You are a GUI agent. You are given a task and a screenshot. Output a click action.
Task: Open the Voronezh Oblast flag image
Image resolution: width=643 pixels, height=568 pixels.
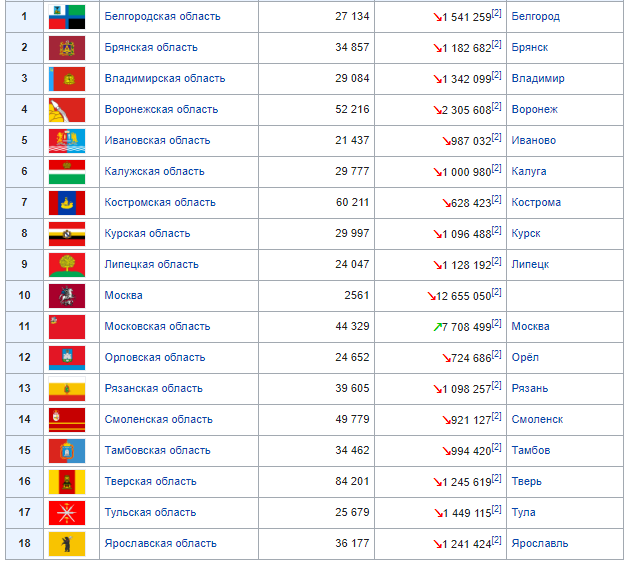click(x=67, y=109)
